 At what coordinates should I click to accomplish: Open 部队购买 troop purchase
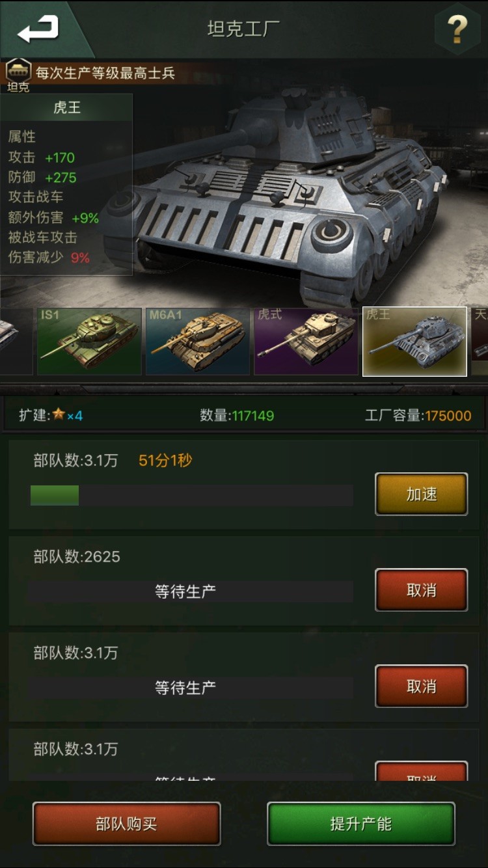tap(126, 824)
